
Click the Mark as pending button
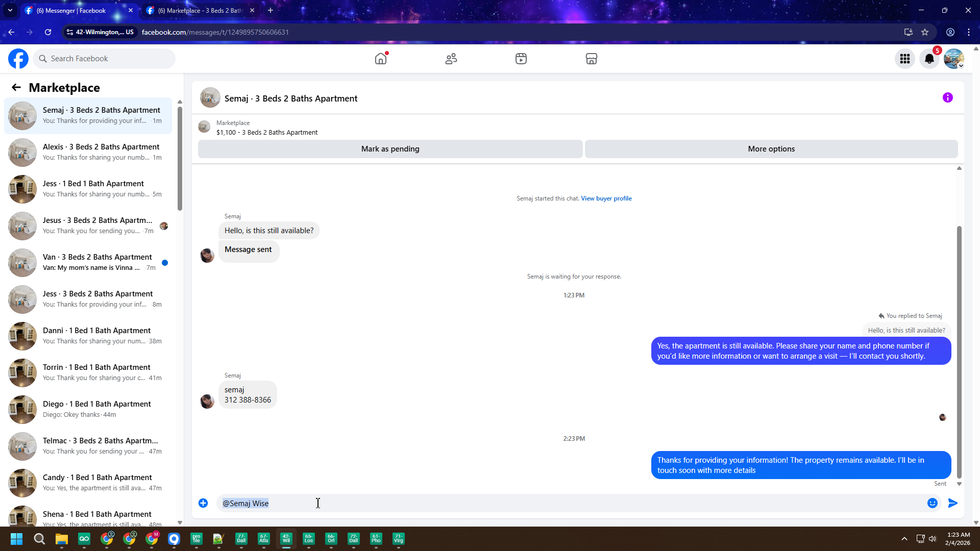[x=390, y=149]
